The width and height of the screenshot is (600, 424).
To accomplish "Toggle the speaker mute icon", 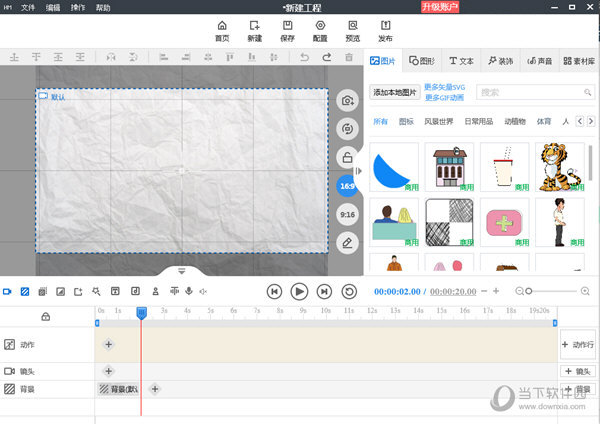I will [x=203, y=292].
